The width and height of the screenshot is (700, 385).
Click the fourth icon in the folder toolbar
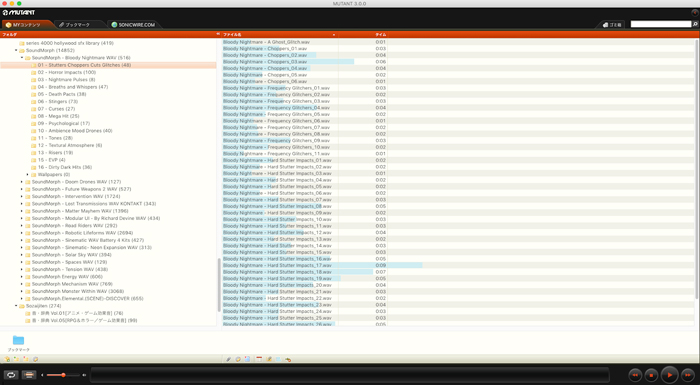coord(35,359)
